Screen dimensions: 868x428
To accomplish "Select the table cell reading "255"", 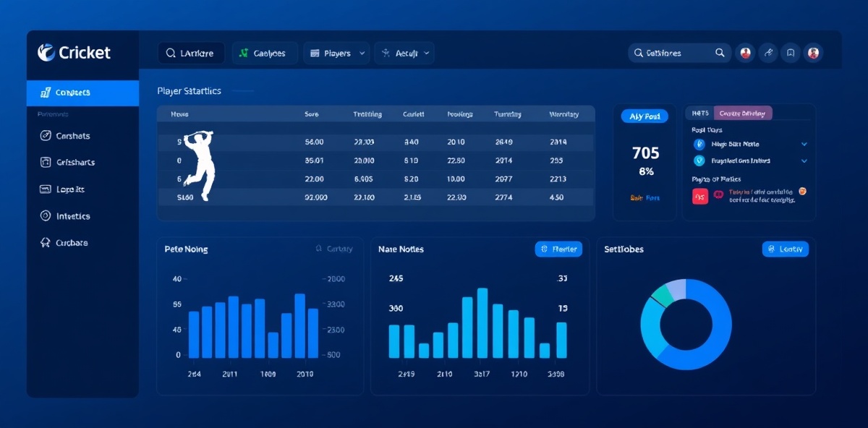I will [x=556, y=160].
